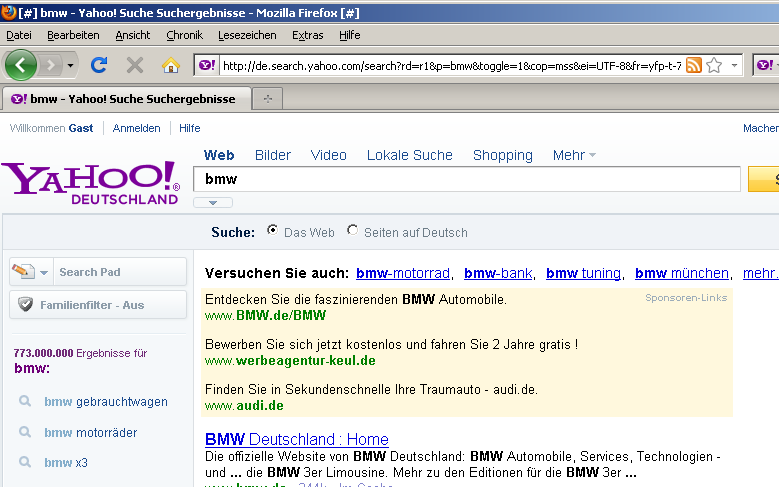Bookmark this page with the star icon
Screen dimensions: 779x487
714,65
